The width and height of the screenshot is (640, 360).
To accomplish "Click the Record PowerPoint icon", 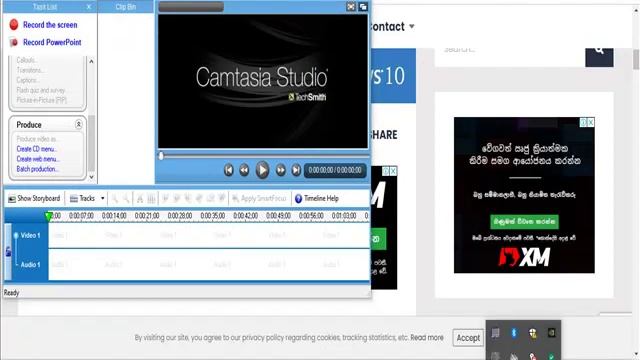I will pyautogui.click(x=14, y=42).
